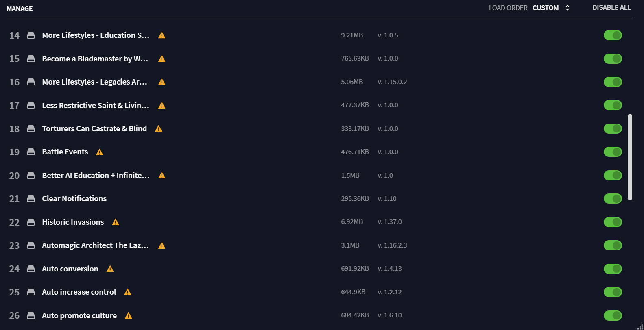
Task: Click the resize grip in the bottom corner
Action: (640, 326)
